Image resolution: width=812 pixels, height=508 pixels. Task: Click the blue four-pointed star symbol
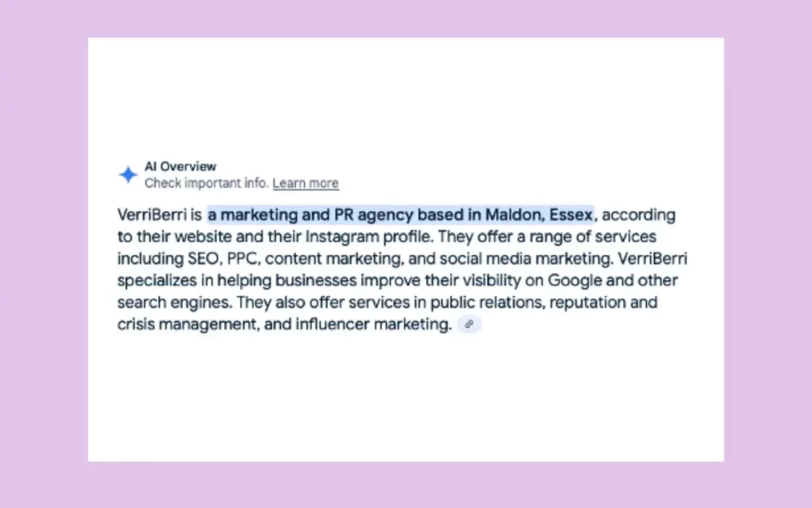pyautogui.click(x=128, y=174)
